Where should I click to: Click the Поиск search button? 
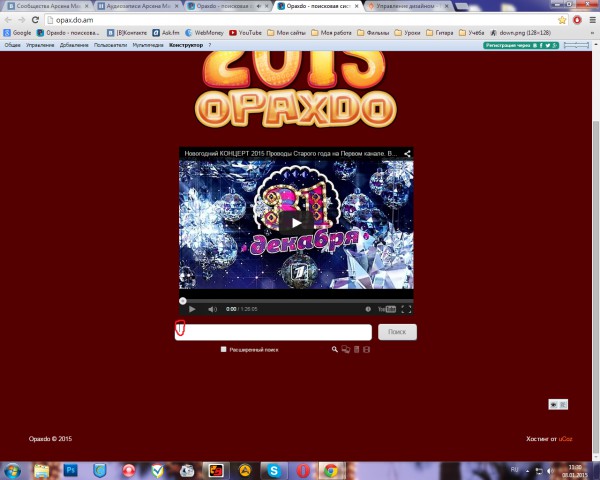[397, 332]
